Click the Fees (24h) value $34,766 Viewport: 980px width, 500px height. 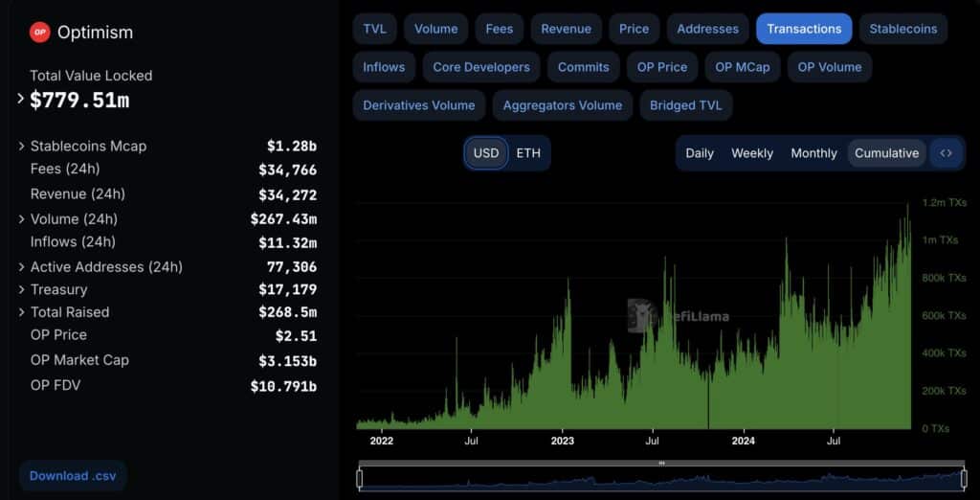pyautogui.click(x=287, y=170)
